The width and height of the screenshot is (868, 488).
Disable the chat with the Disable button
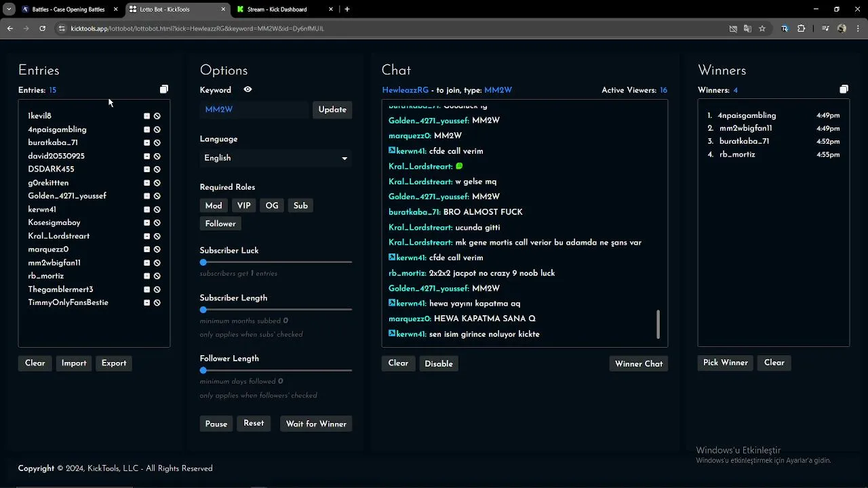tap(439, 364)
